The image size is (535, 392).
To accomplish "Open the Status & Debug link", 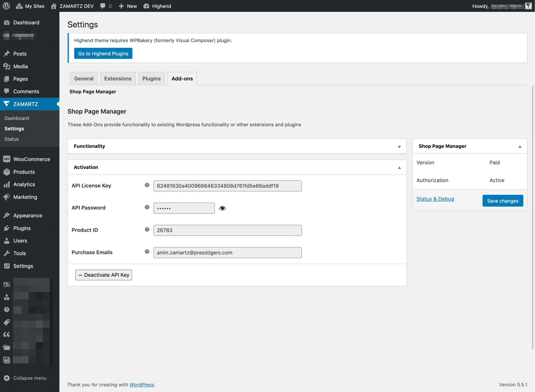I will [435, 199].
